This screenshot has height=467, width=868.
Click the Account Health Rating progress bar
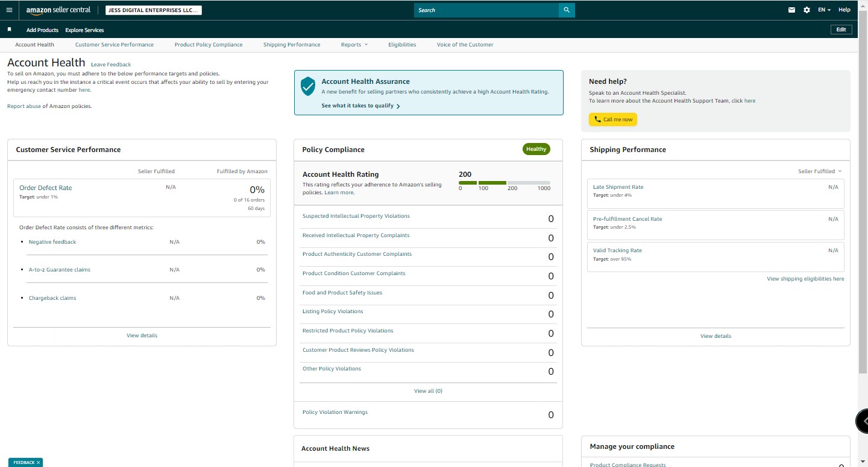pos(505,183)
